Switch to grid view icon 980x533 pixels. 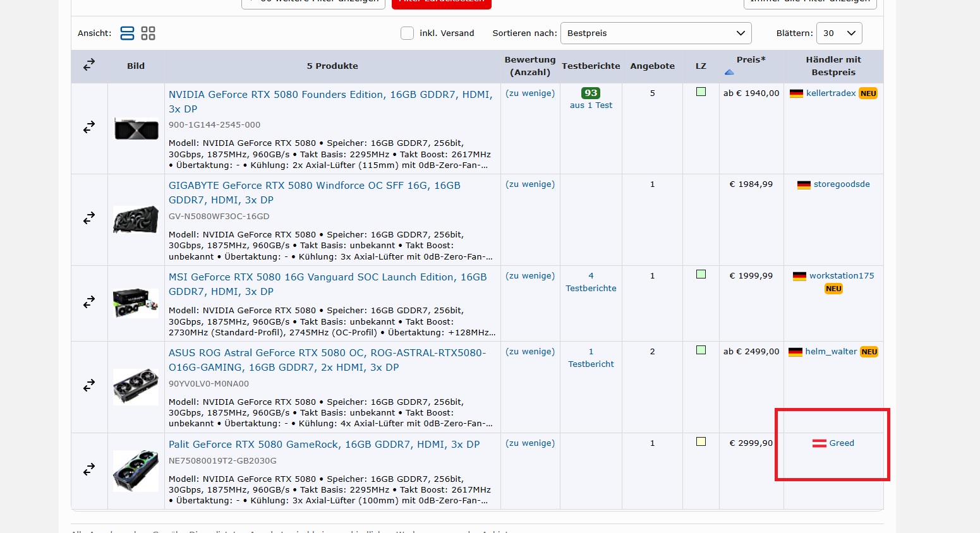point(148,33)
